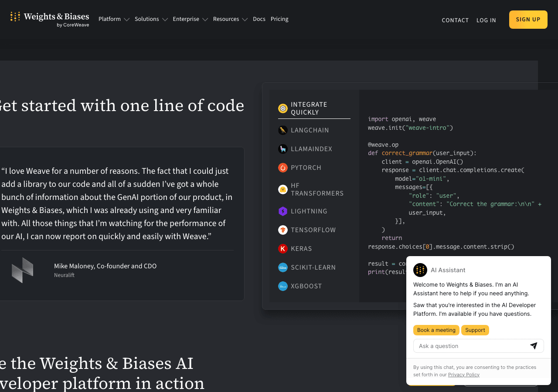The height and width of the screenshot is (392, 558).
Task: Click the AI Assistant title text
Action: click(x=448, y=270)
